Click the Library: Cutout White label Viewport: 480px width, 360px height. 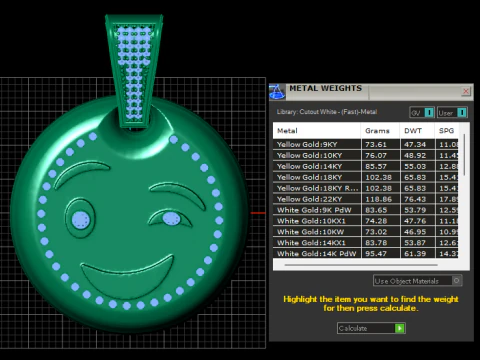coord(327,112)
